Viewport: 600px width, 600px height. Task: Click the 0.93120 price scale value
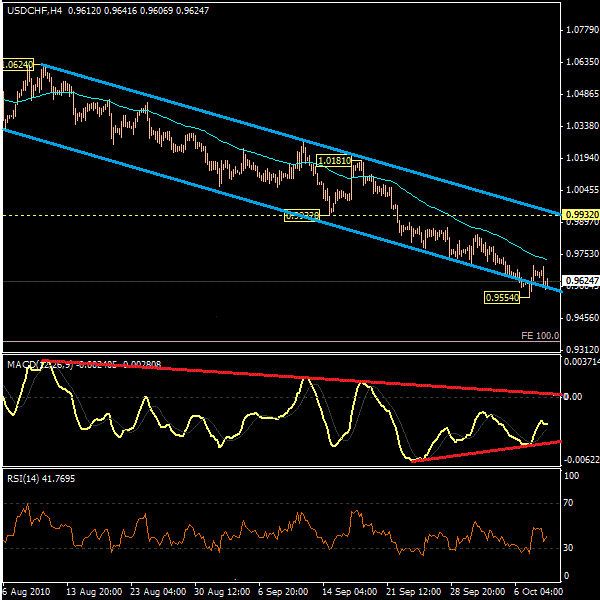(x=582, y=349)
